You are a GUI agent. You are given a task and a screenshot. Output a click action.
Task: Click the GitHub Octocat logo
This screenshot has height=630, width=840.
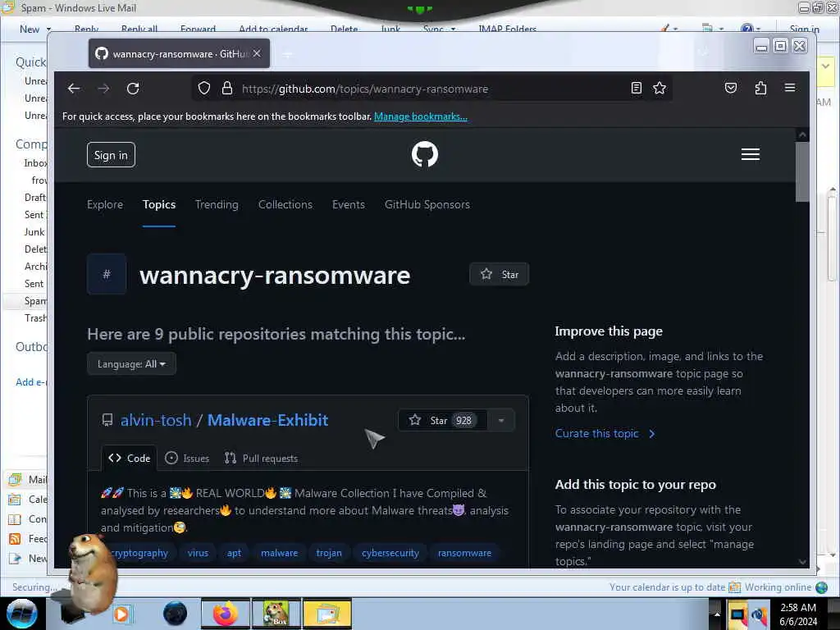pos(425,154)
